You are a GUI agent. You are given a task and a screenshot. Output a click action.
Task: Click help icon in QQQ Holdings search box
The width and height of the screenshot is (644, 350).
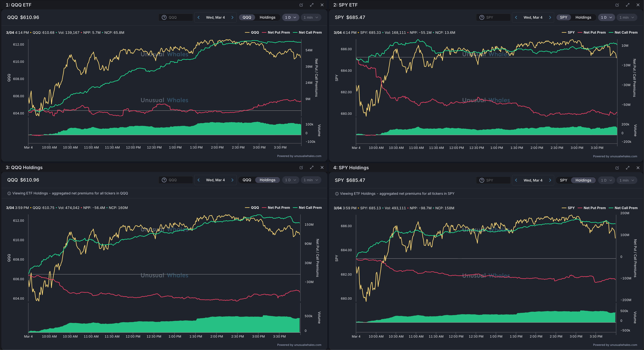coord(164,180)
